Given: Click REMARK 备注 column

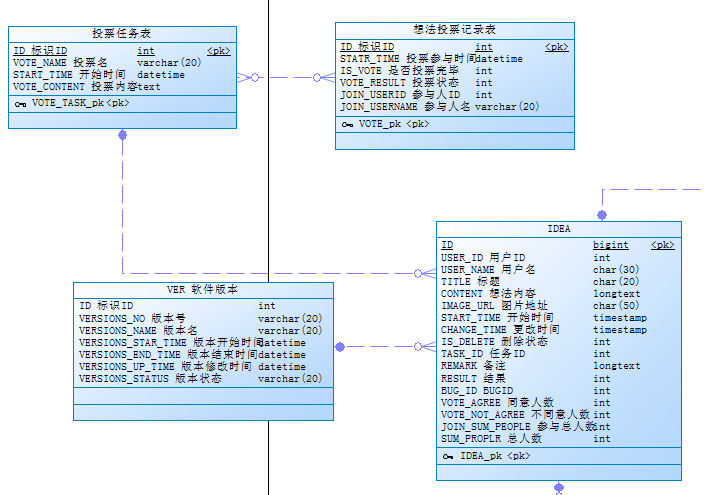Looking at the screenshot, I should tap(473, 366).
